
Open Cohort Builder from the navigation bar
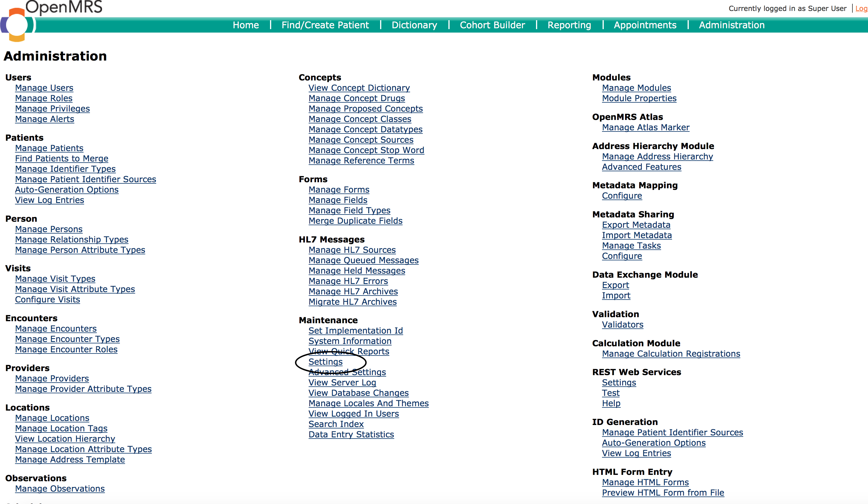click(492, 25)
